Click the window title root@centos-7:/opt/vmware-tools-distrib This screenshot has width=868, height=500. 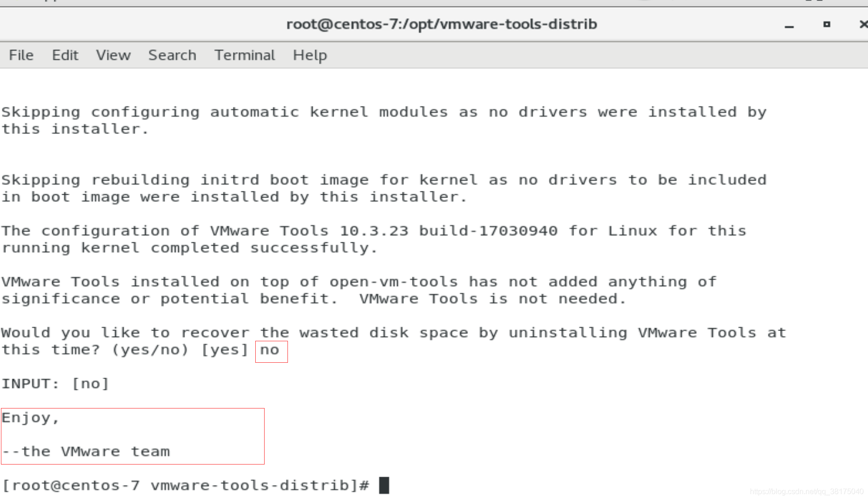click(441, 24)
